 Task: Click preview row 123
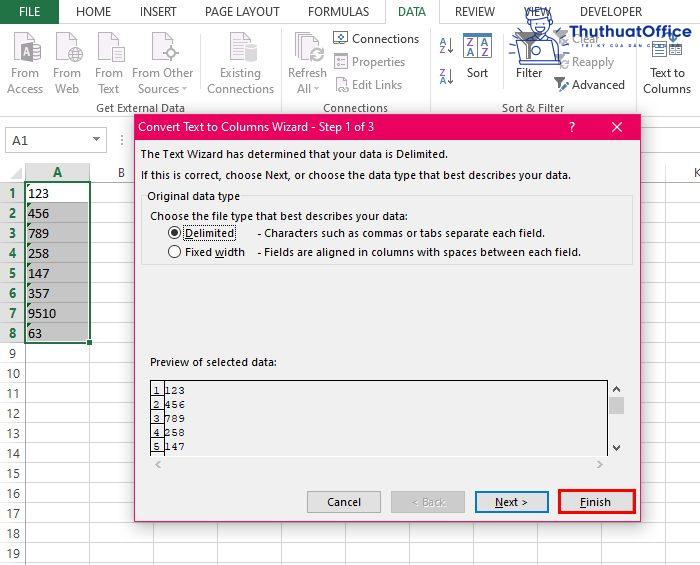point(175,391)
